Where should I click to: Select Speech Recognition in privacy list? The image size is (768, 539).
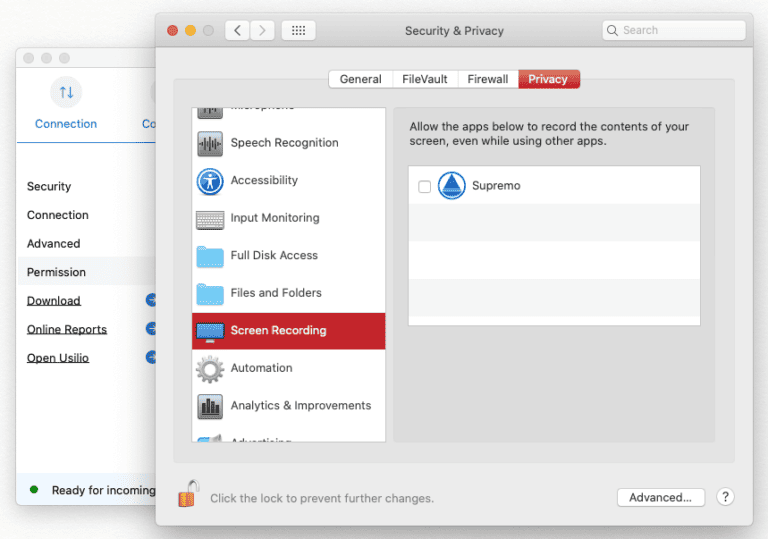tap(288, 143)
